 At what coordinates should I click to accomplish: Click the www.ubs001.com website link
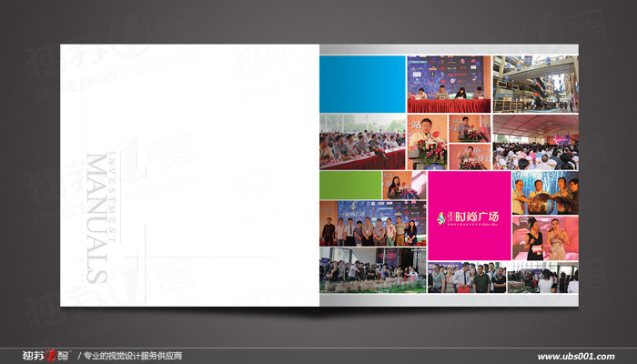(x=576, y=357)
